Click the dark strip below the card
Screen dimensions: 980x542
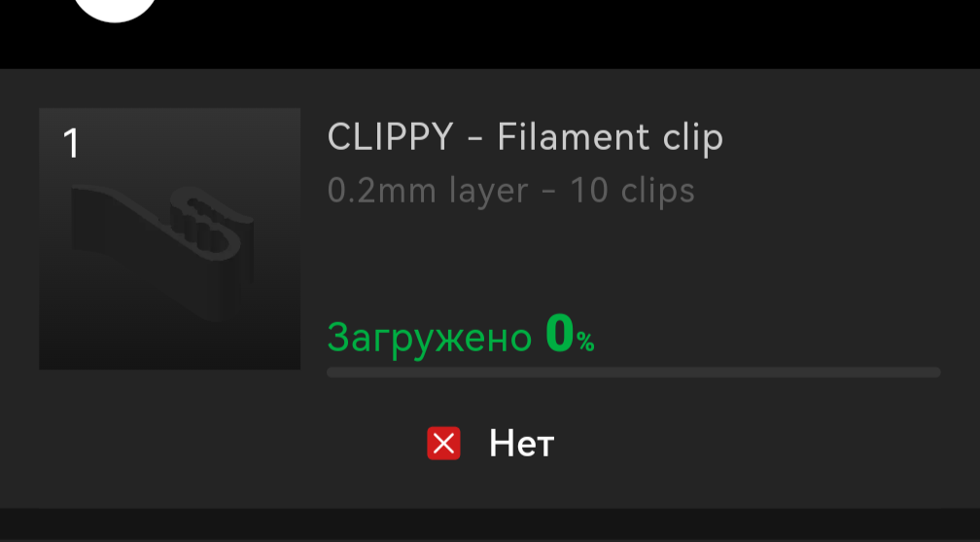(x=490, y=524)
